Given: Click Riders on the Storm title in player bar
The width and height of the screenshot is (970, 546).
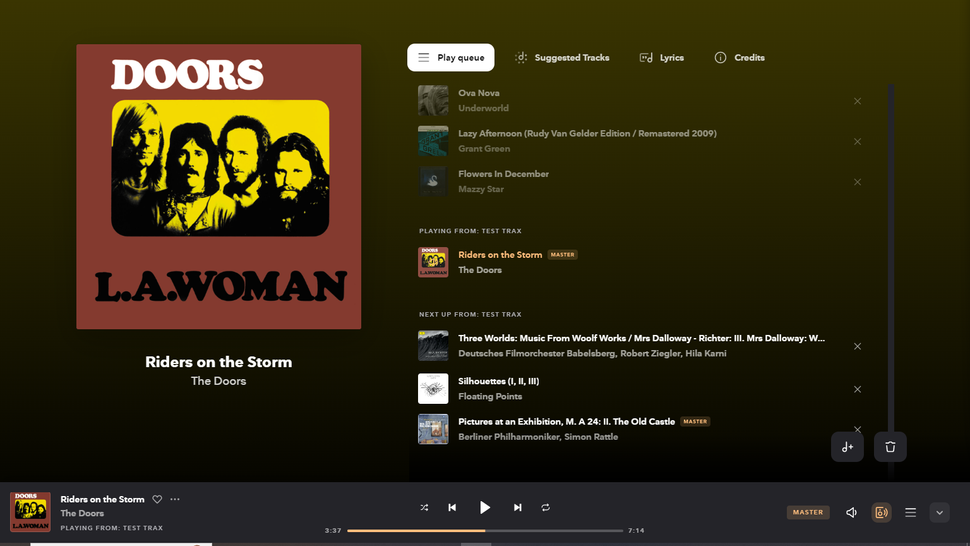Looking at the screenshot, I should click(102, 499).
